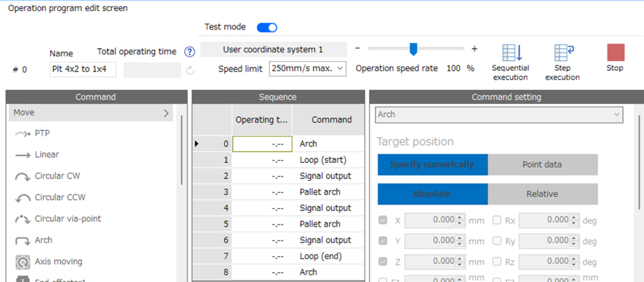Increment the X value spinner
Image resolution: width=644 pixels, height=282 pixels.
[461, 217]
